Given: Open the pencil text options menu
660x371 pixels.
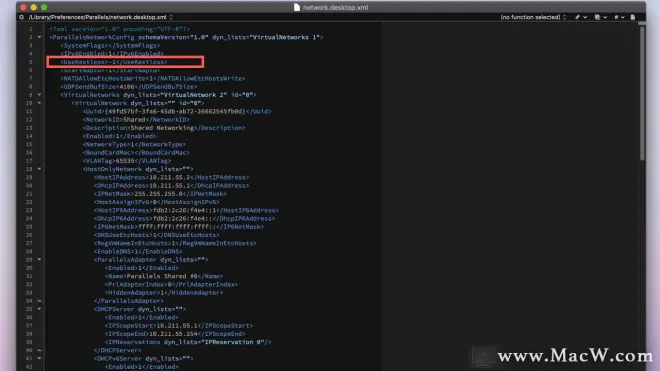Looking at the screenshot, I should [x=581, y=17].
